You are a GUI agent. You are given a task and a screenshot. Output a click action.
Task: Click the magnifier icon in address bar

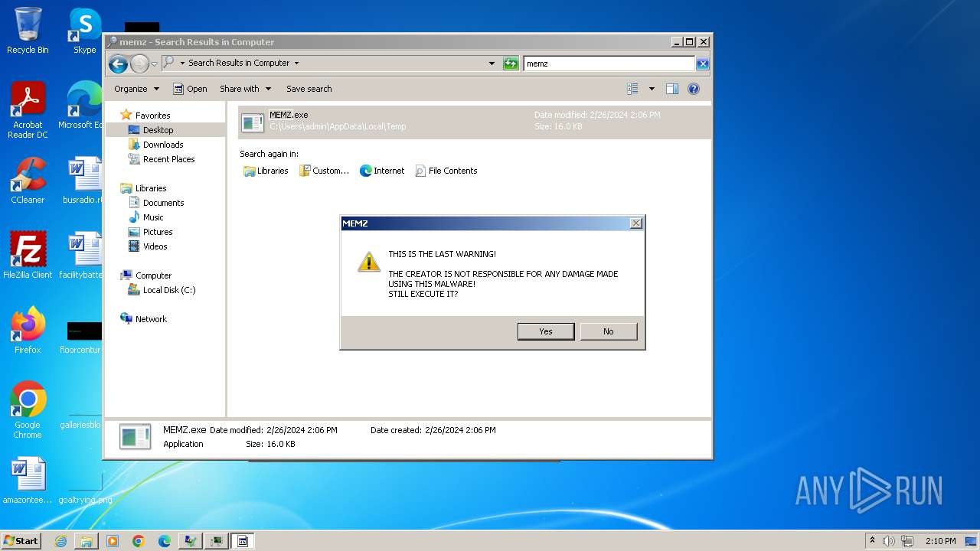coord(168,63)
